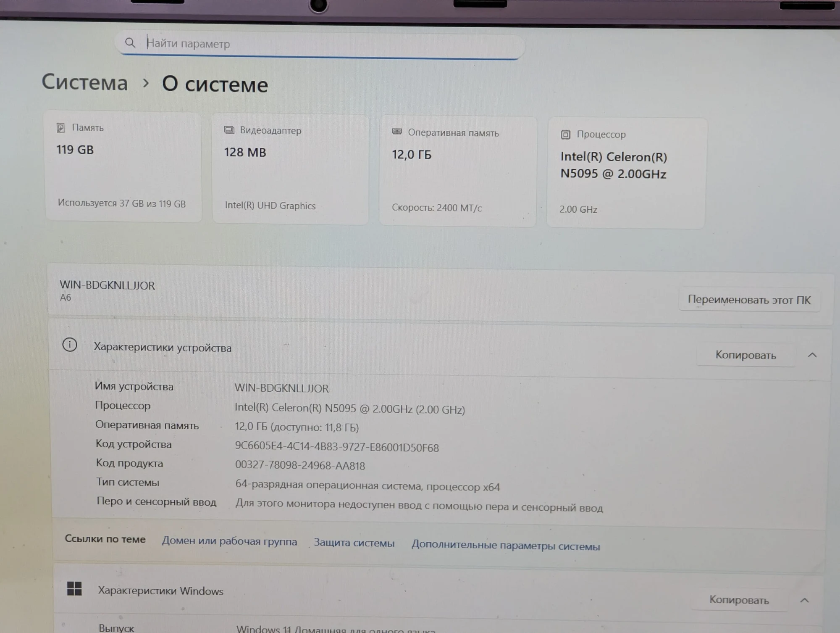Viewport: 840px width, 633px height.
Task: Copy device specifications with Копировать button
Action: tap(745, 355)
